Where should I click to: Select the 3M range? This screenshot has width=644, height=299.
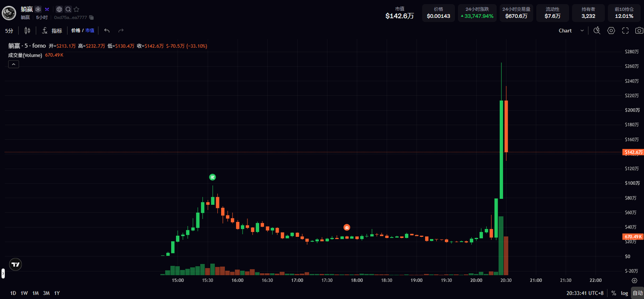click(46, 293)
